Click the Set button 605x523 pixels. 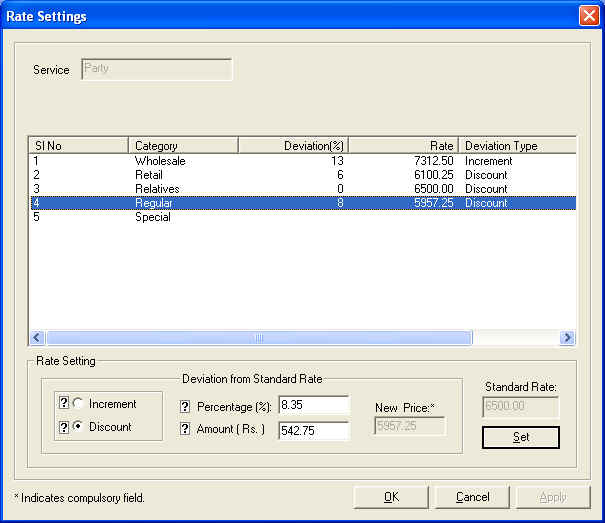(x=521, y=437)
